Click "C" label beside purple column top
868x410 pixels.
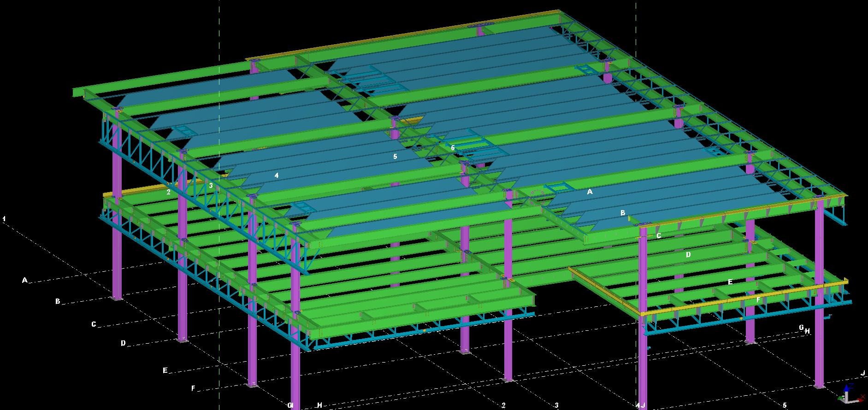point(659,235)
